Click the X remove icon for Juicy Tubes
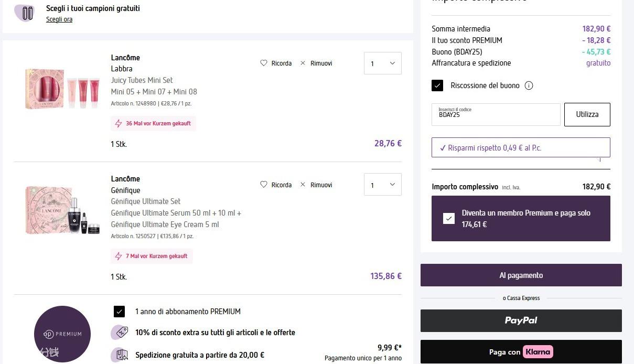 tap(303, 63)
